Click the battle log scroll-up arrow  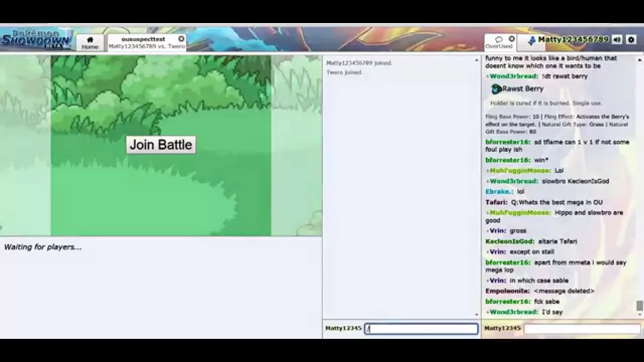coord(476,60)
